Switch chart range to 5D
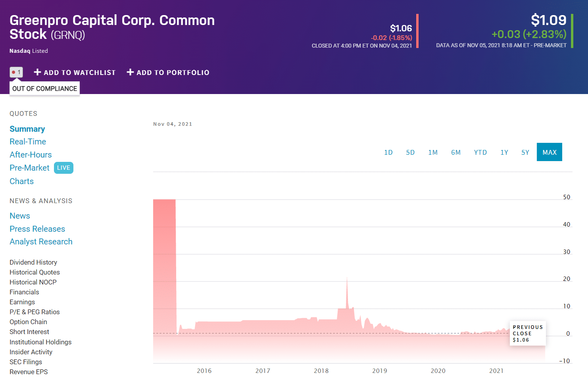Image resolution: width=588 pixels, height=390 pixels. [410, 152]
